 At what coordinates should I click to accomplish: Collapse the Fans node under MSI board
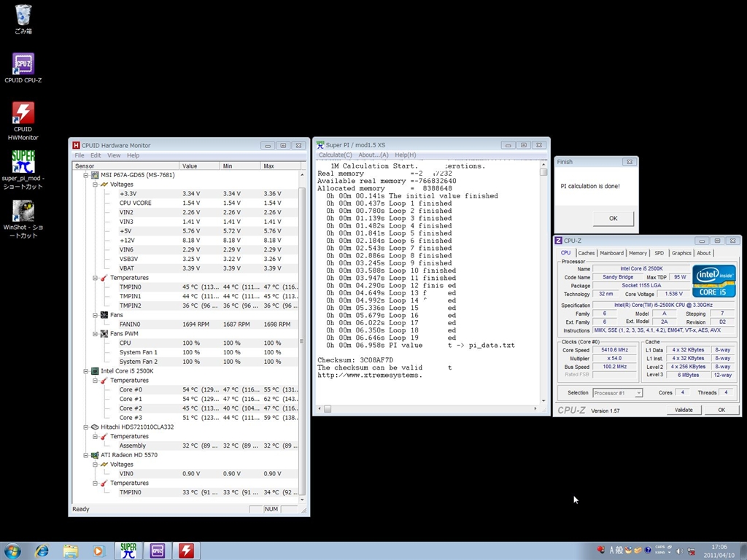95,315
